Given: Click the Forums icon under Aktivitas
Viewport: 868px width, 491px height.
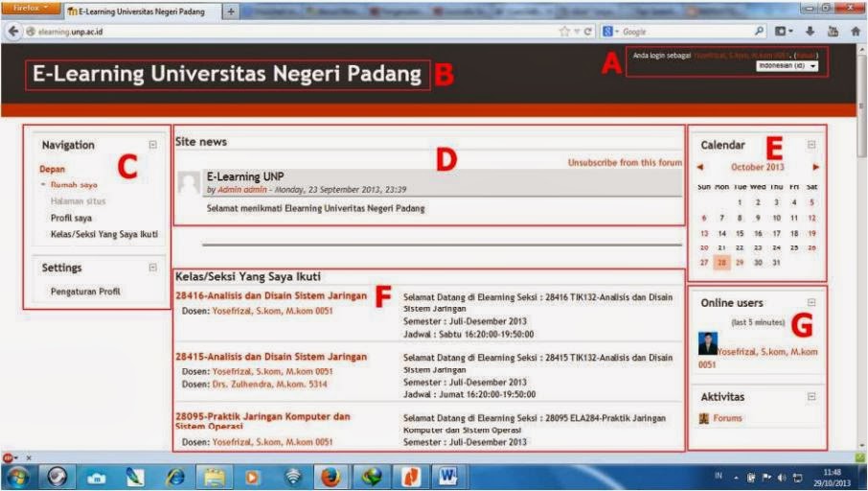Looking at the screenshot, I should click(704, 418).
